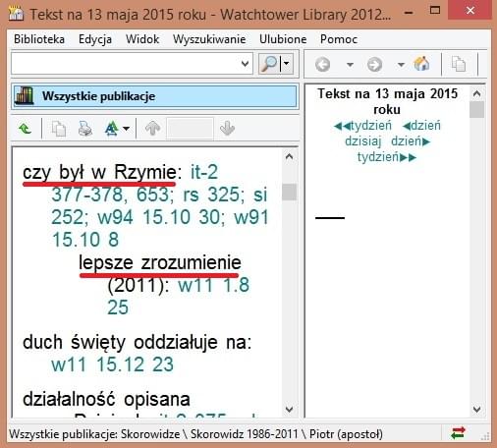Go to next day with dzień▶ link
497x448 pixels.
pyautogui.click(x=411, y=141)
